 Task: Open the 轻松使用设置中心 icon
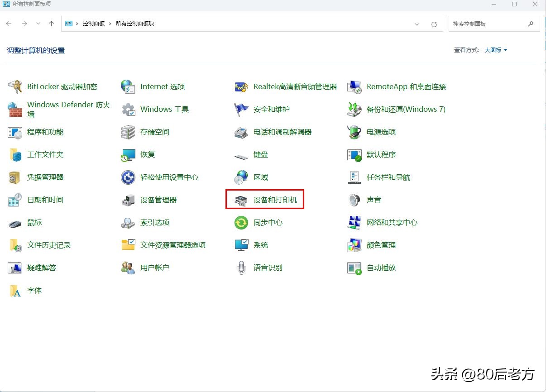coord(128,177)
